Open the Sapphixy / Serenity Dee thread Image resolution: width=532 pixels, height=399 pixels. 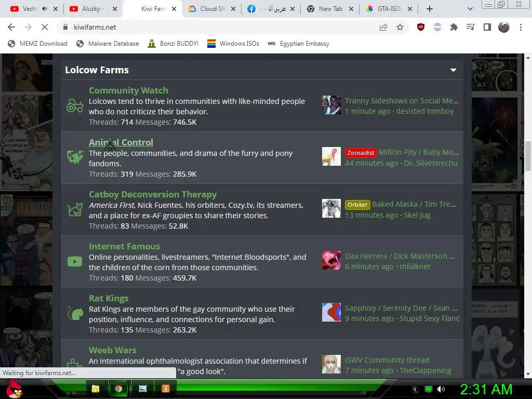[401, 308]
